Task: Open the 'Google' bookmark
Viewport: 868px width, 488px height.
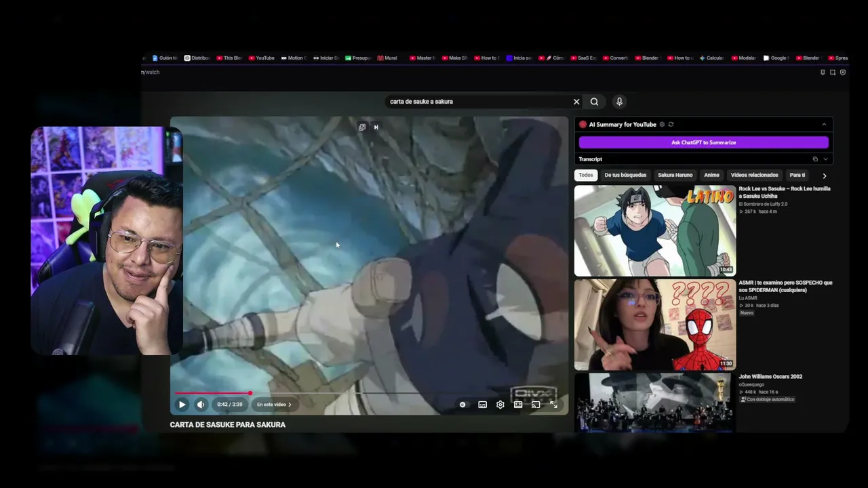Action: 776,58
